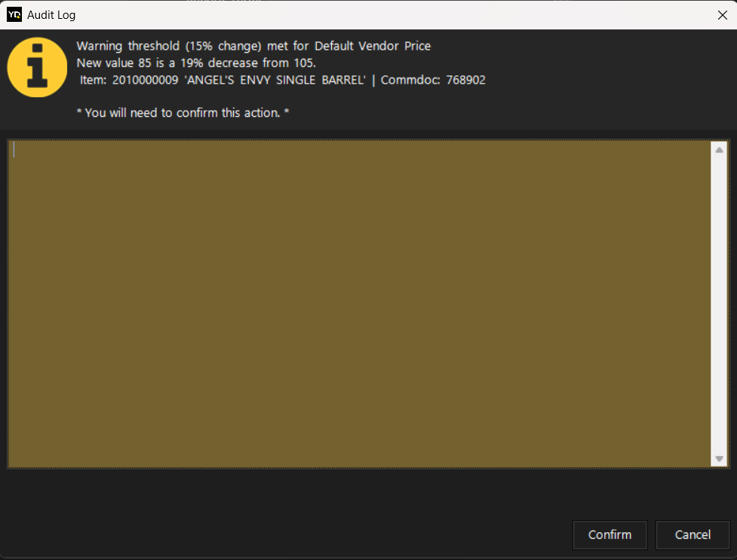This screenshot has height=560, width=737.
Task: Click the item number 2010000009
Action: pos(145,80)
